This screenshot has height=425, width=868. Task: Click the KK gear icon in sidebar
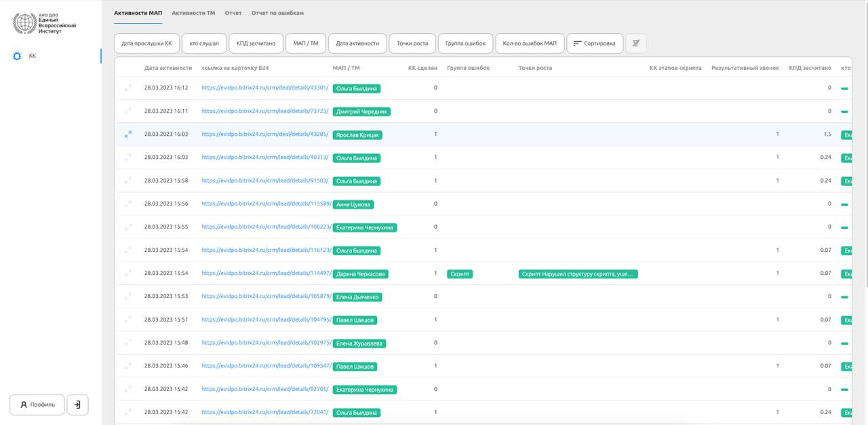(18, 56)
